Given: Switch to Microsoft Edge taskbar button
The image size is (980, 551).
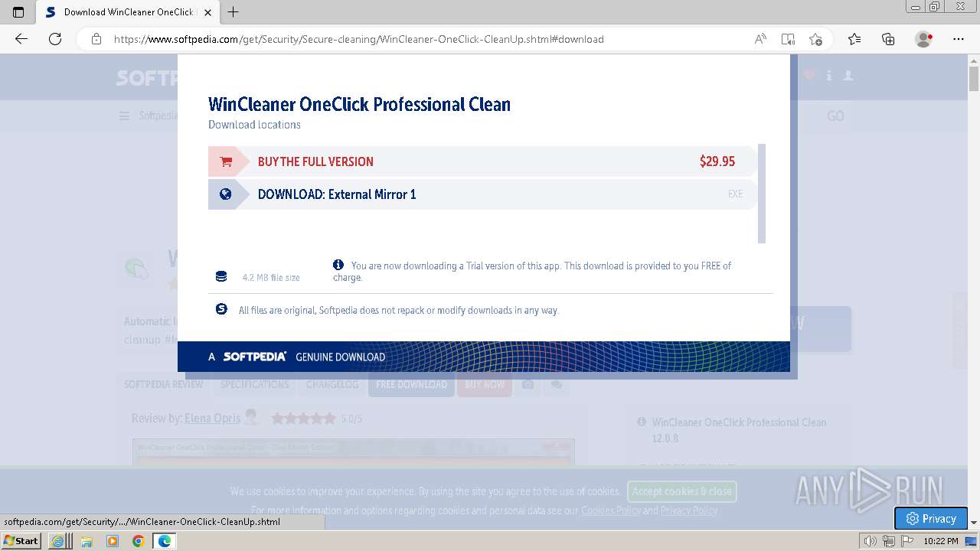Looking at the screenshot, I should coord(164,541).
